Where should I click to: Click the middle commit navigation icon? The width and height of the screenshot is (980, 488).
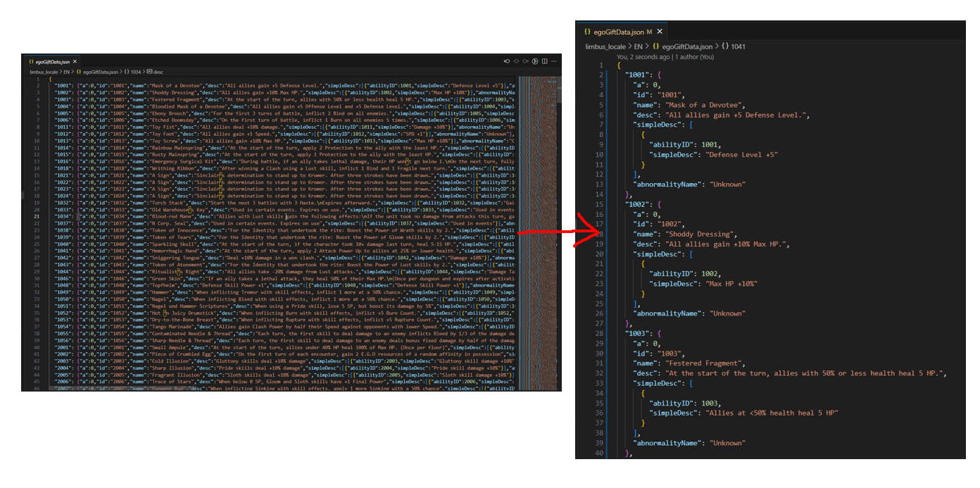516,62
